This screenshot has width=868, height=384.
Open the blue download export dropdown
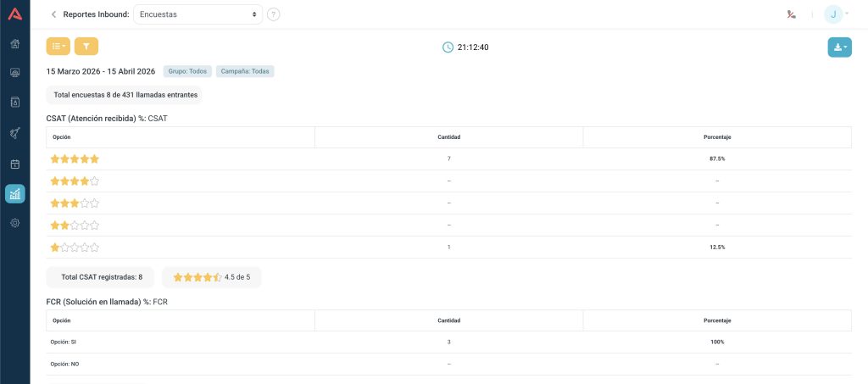(x=839, y=47)
